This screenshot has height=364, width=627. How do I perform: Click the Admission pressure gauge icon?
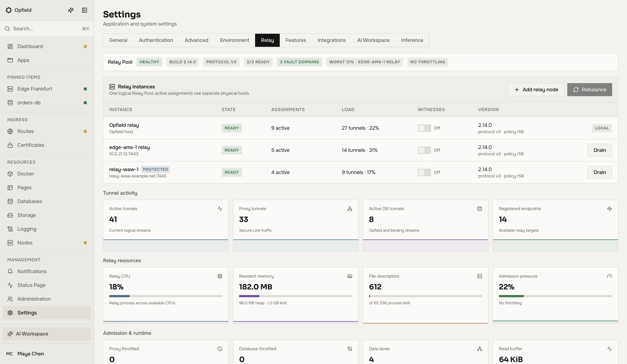610,276
